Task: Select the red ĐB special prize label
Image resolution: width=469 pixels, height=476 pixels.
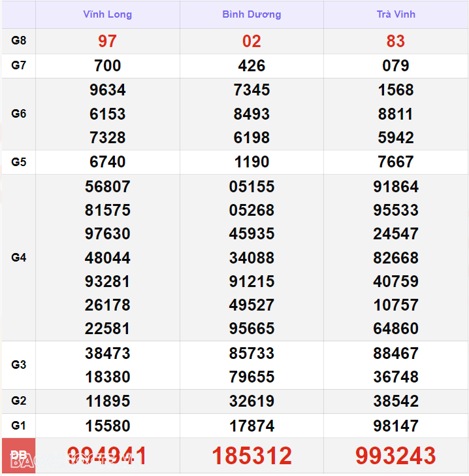Action: coord(18,455)
